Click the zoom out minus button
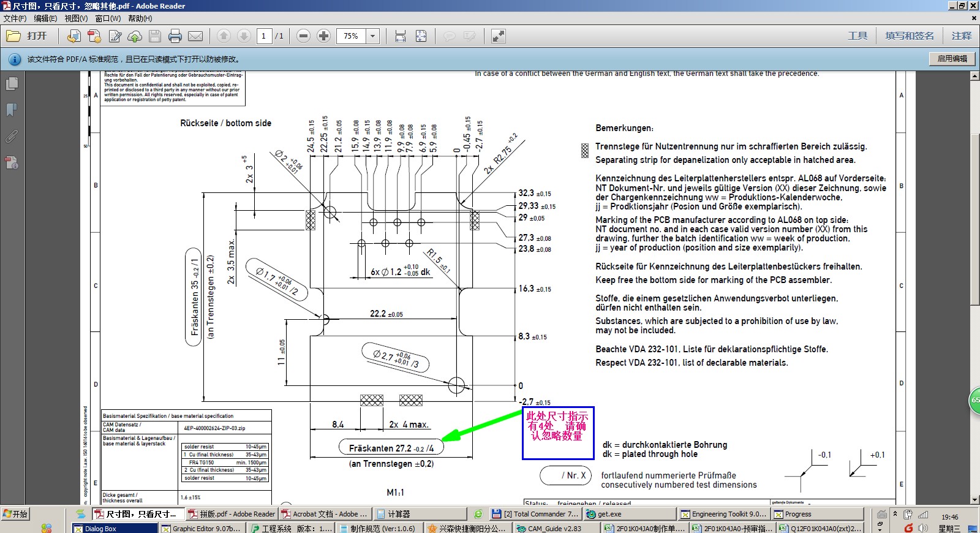This screenshot has width=980, height=533. point(303,36)
